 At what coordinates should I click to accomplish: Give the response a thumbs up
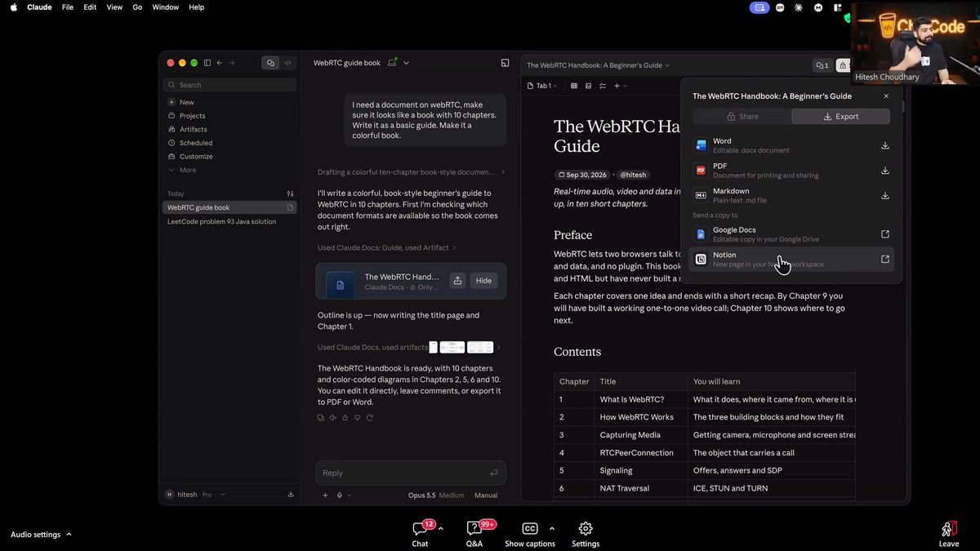[345, 418]
